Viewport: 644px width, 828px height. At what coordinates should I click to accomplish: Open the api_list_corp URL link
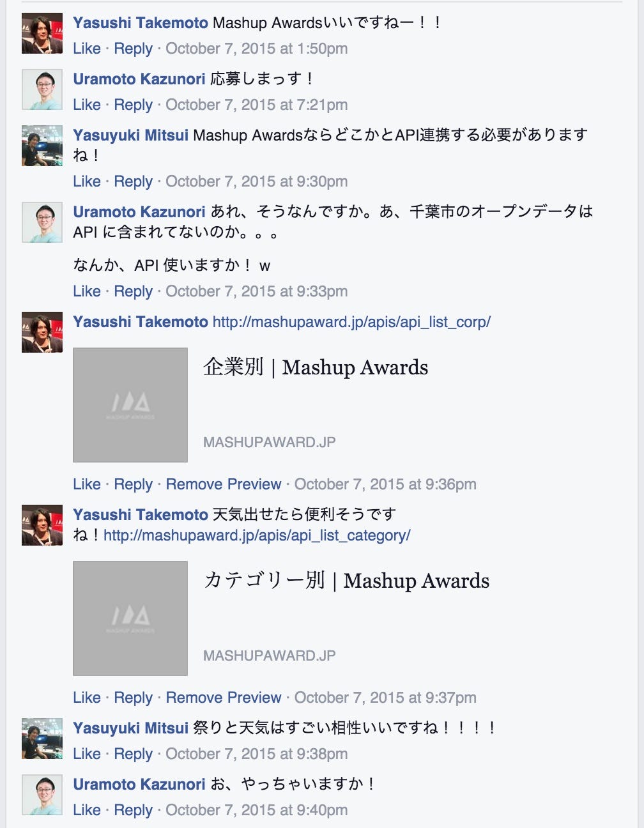pos(351,322)
